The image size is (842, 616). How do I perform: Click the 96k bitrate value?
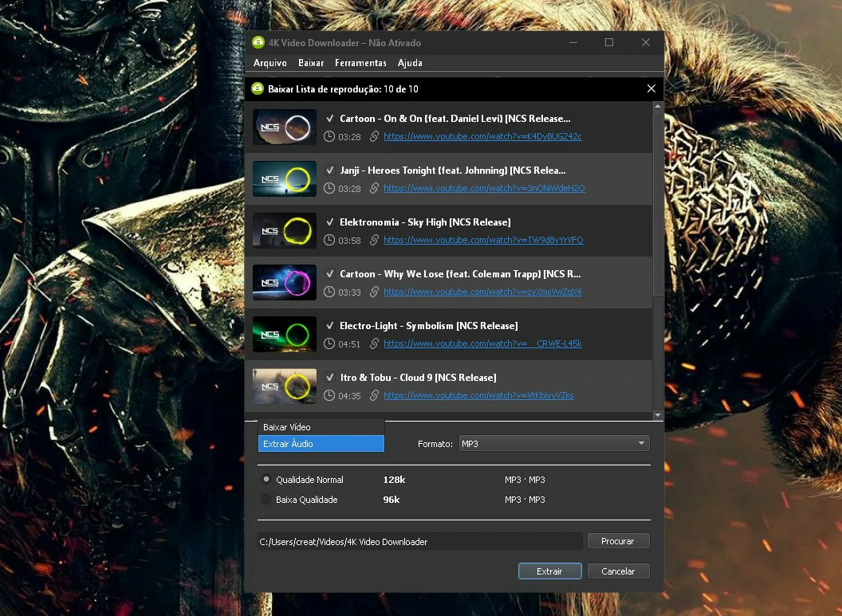click(x=391, y=500)
